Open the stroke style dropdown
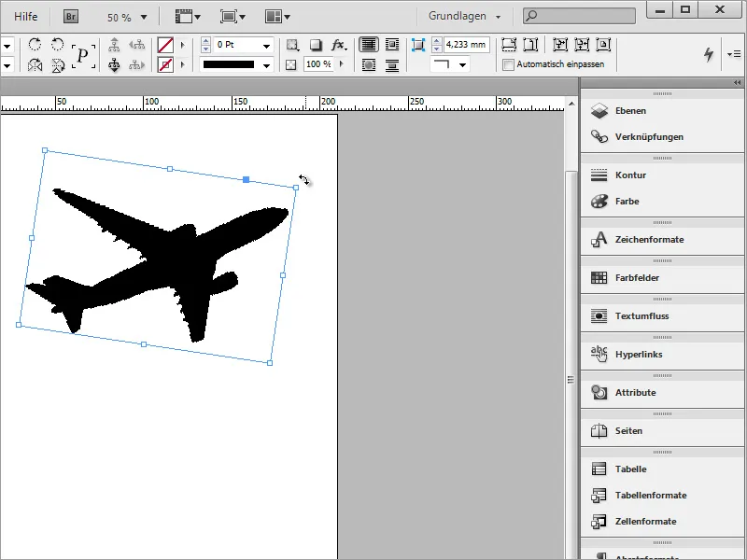Viewport: 747px width, 560px height. point(266,65)
